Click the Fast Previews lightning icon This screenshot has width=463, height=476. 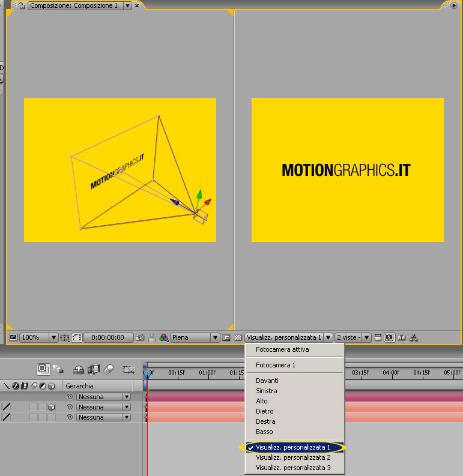point(389,337)
